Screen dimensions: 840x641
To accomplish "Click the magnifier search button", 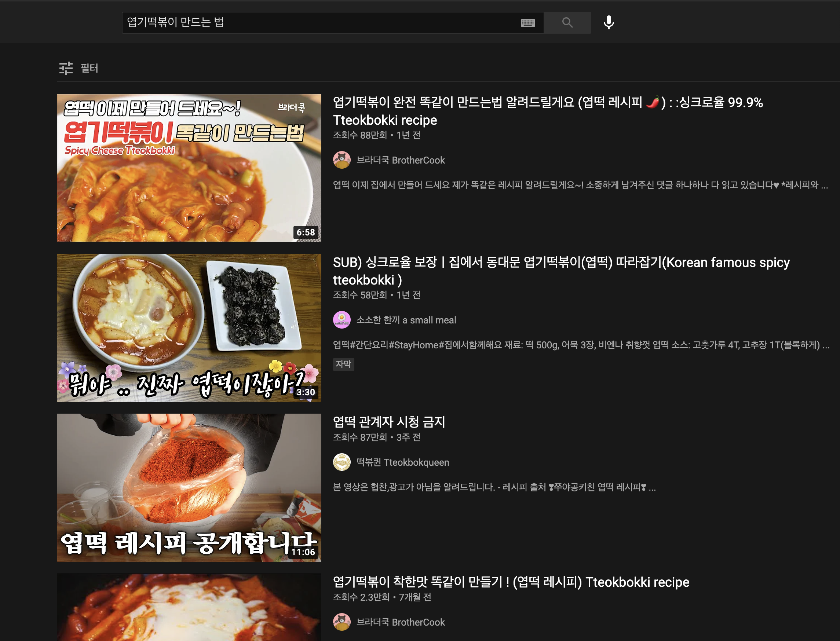I will pyautogui.click(x=567, y=22).
